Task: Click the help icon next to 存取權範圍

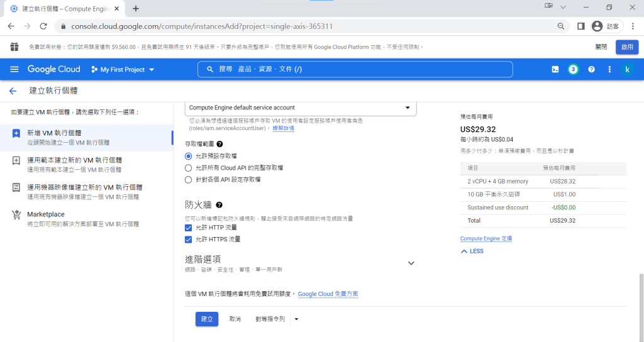Action: [x=219, y=144]
